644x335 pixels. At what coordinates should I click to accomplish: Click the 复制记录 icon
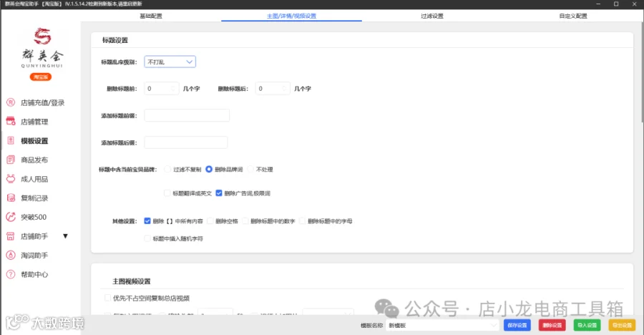(x=11, y=198)
